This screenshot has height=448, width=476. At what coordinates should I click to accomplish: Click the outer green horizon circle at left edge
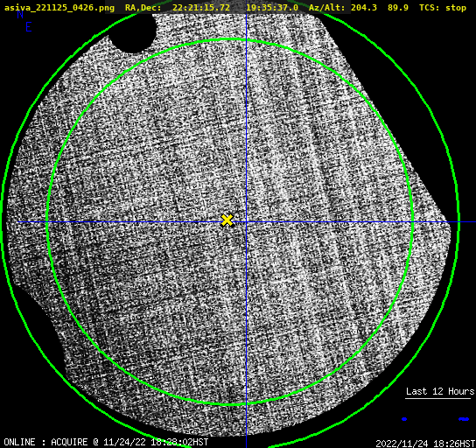tap(3, 222)
